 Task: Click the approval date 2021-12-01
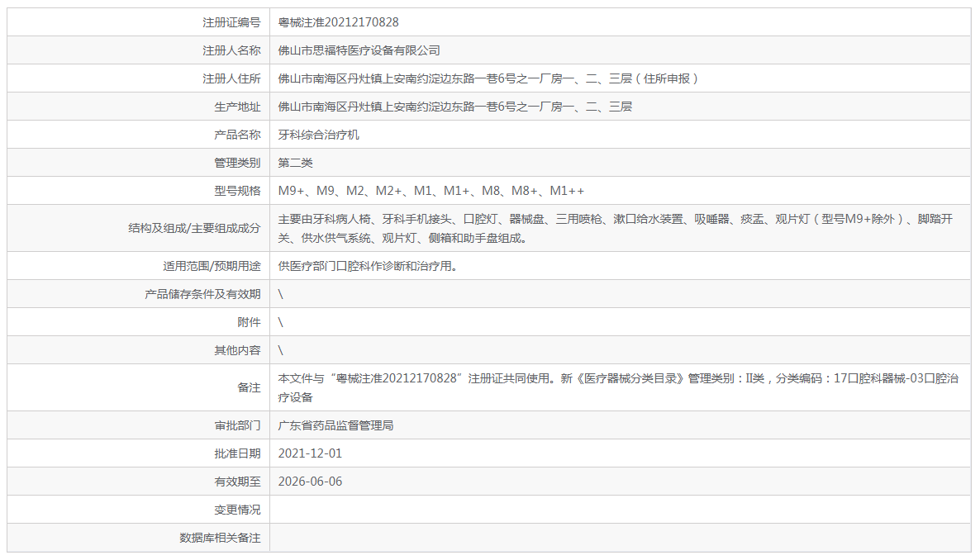[x=310, y=453]
